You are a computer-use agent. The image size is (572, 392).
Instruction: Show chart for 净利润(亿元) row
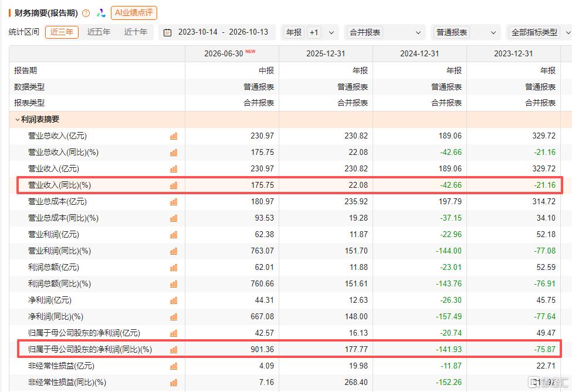coord(174,300)
